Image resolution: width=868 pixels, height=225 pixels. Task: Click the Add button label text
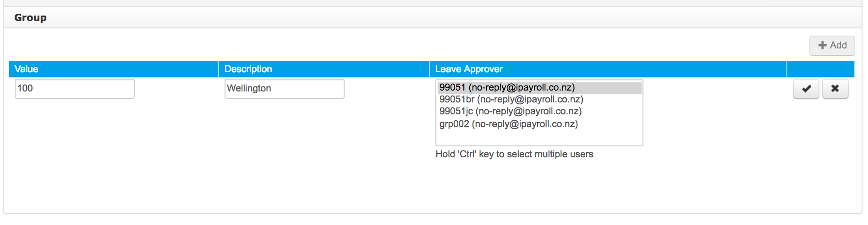pyautogui.click(x=838, y=45)
